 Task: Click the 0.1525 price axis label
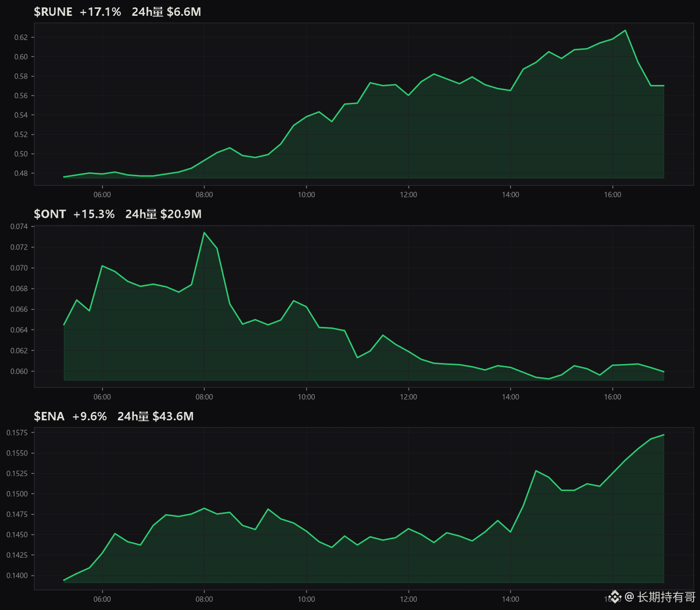17,474
